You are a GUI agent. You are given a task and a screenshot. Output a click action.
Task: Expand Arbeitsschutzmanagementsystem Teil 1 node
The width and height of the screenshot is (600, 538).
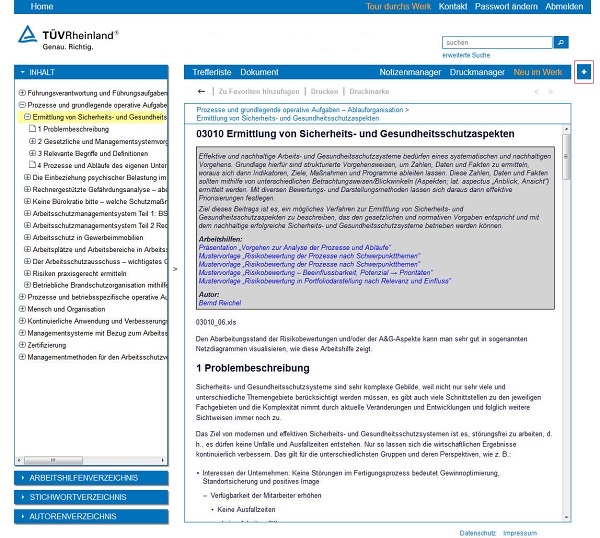pos(27,213)
